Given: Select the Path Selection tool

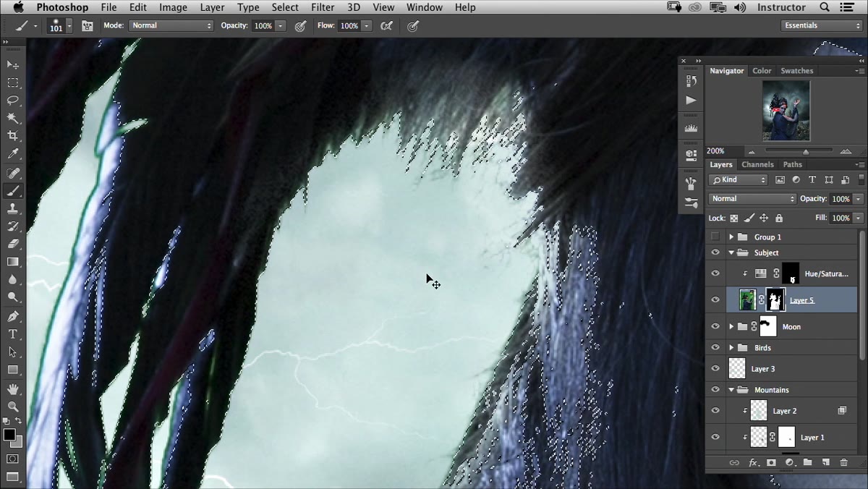Looking at the screenshot, I should (x=13, y=352).
